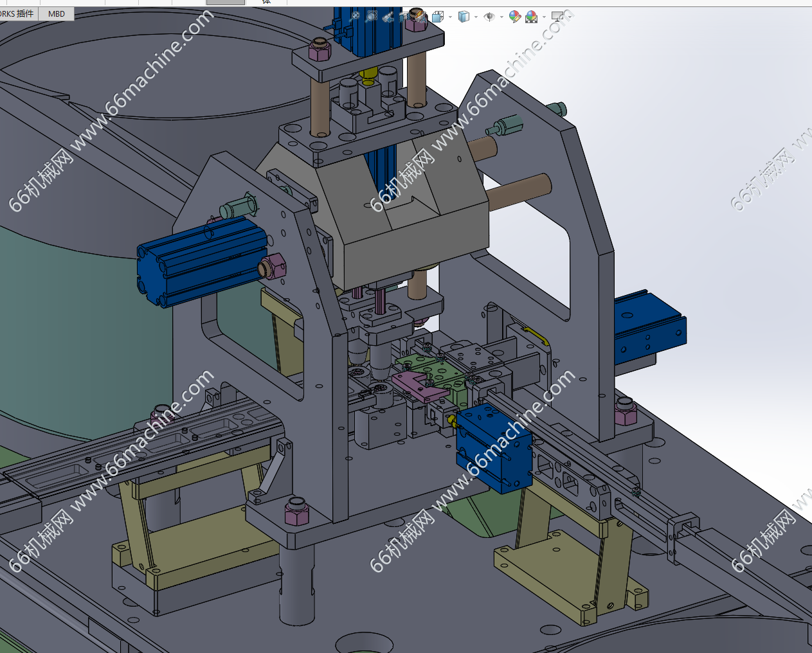Open the SOLIDWORKS 插件 tab

click(18, 13)
